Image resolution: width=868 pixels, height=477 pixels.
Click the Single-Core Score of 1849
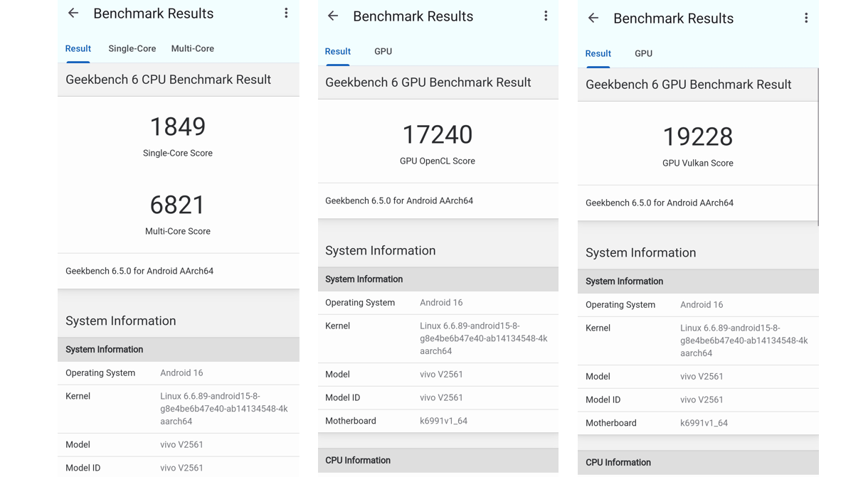point(177,127)
